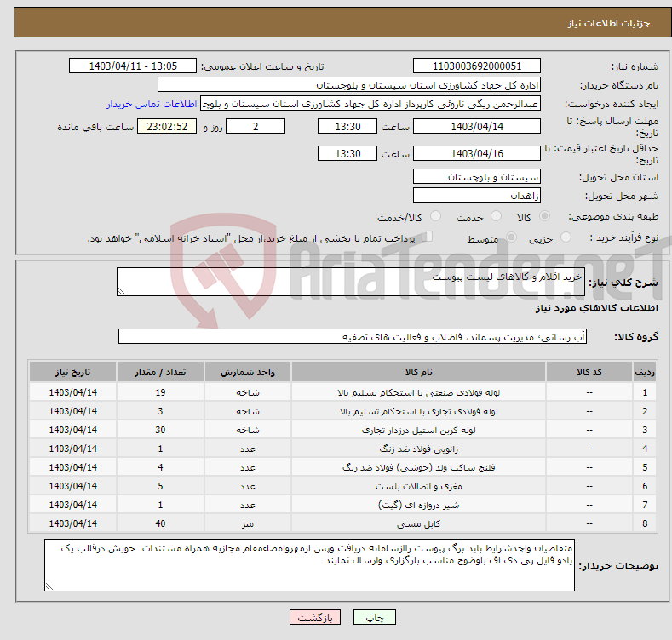
Task: Click the response deadline time field 13:30
Action: pos(347,126)
